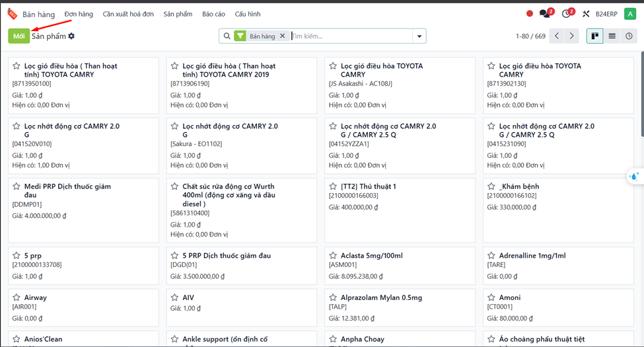Open the Cấu hình menu

pyautogui.click(x=248, y=14)
